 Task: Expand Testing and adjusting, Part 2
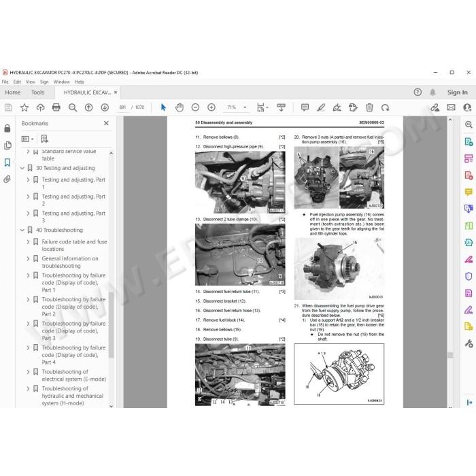click(x=29, y=197)
